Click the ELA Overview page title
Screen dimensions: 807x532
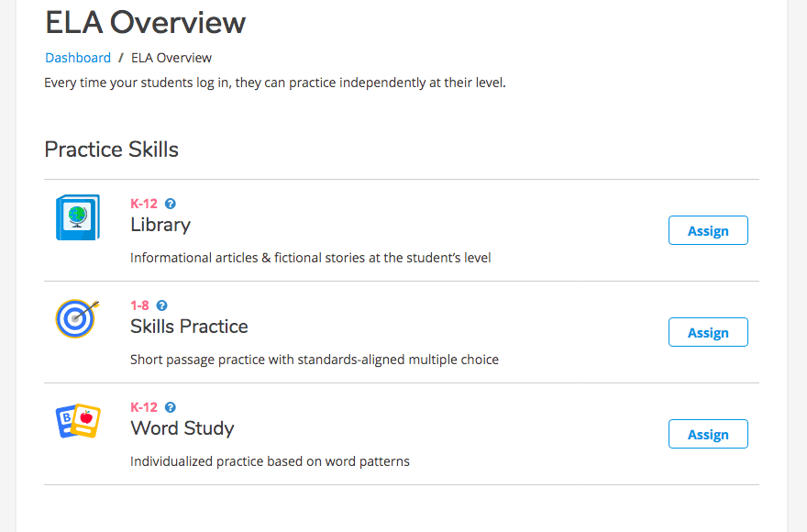[146, 23]
